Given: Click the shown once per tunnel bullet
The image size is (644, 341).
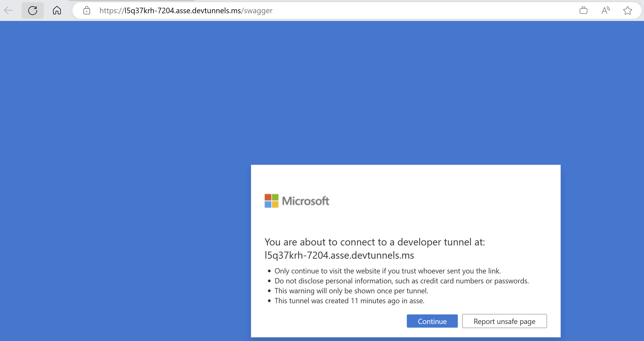Looking at the screenshot, I should point(351,291).
